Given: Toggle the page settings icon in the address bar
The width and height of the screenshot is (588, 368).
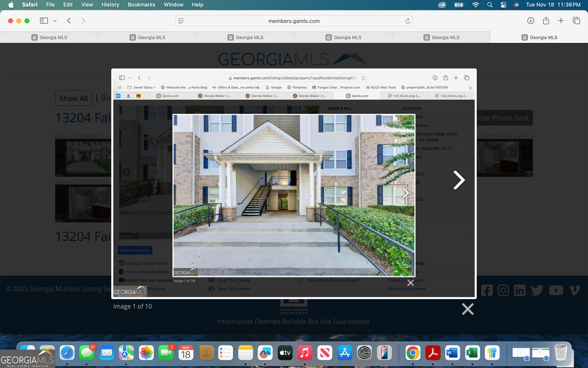Looking at the screenshot, I should point(180,21).
